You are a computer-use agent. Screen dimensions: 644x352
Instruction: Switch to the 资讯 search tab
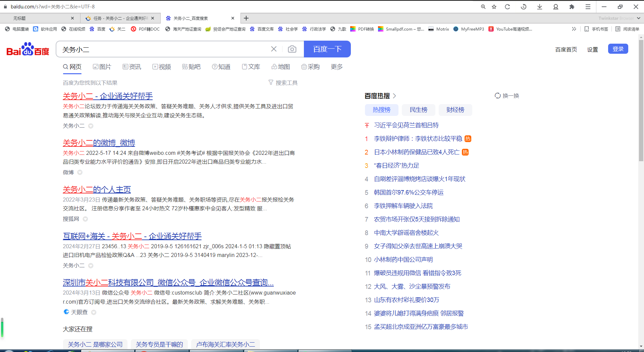pyautogui.click(x=132, y=67)
